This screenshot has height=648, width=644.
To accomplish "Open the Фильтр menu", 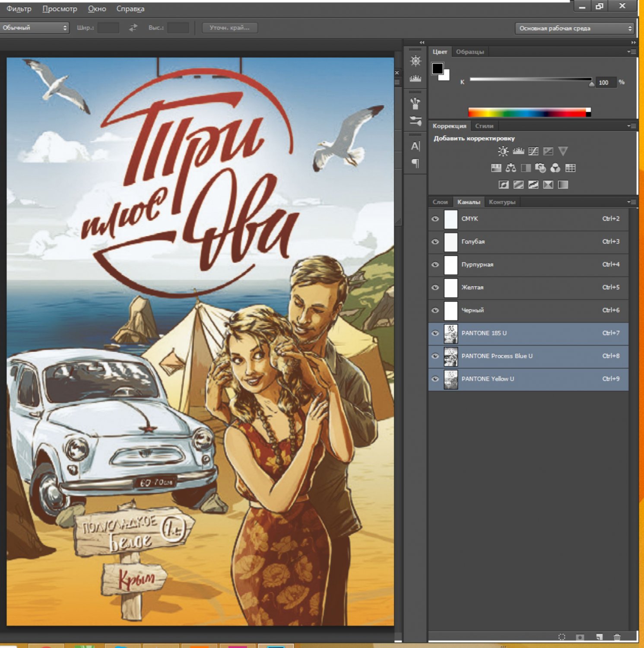I will pos(19,9).
